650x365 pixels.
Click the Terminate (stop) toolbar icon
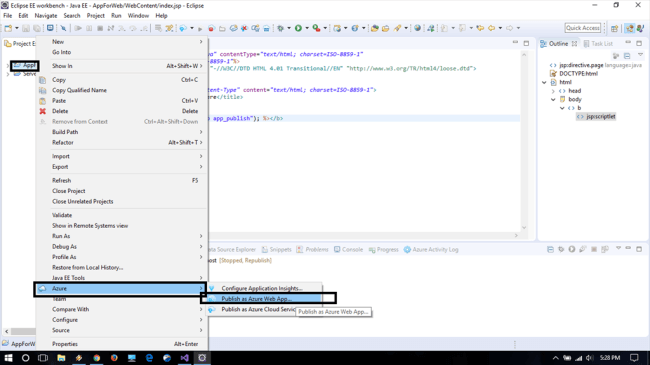coord(100,28)
